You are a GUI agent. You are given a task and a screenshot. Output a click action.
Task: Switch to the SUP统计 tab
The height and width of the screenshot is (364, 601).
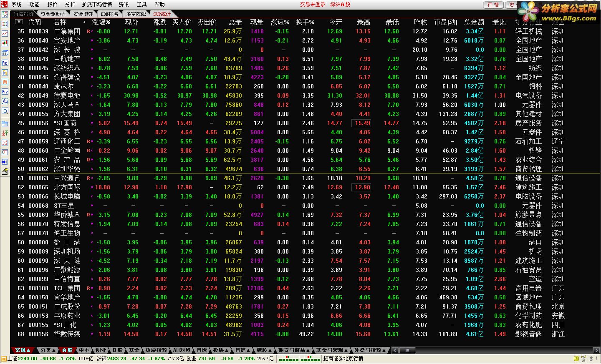pyautogui.click(x=162, y=14)
